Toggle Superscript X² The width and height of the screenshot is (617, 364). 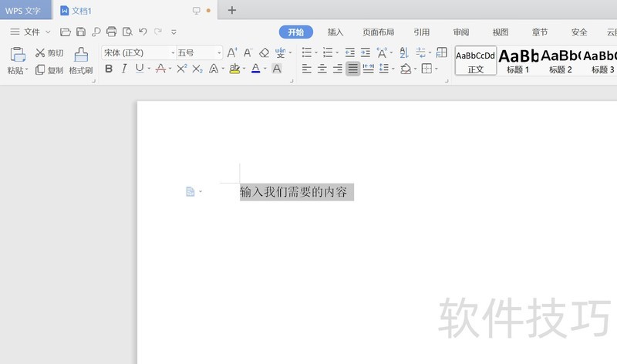coord(181,69)
